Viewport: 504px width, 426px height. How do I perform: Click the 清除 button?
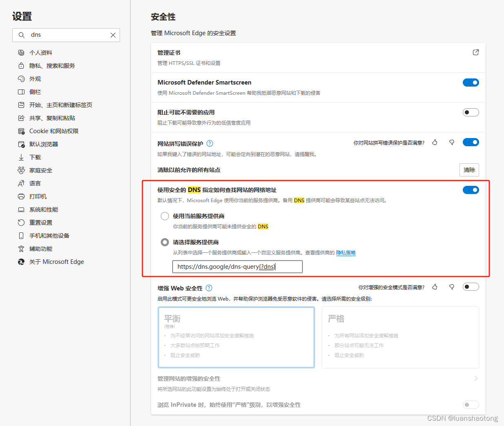tap(469, 170)
